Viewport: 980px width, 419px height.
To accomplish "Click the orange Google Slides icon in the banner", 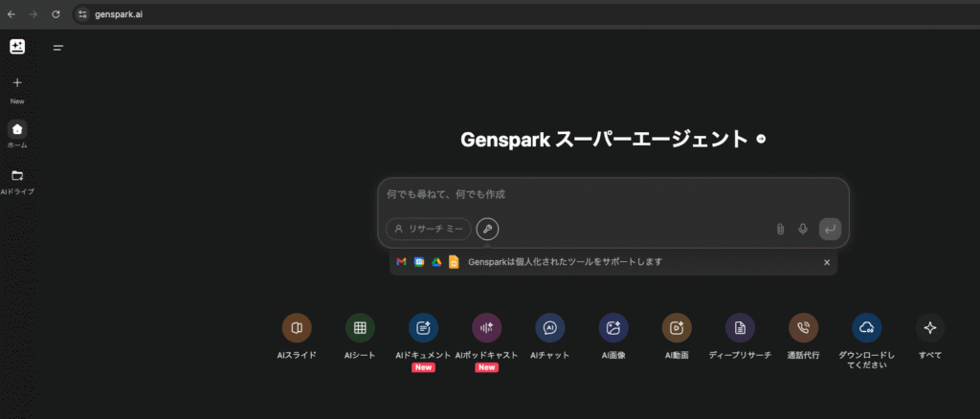I will (455, 262).
